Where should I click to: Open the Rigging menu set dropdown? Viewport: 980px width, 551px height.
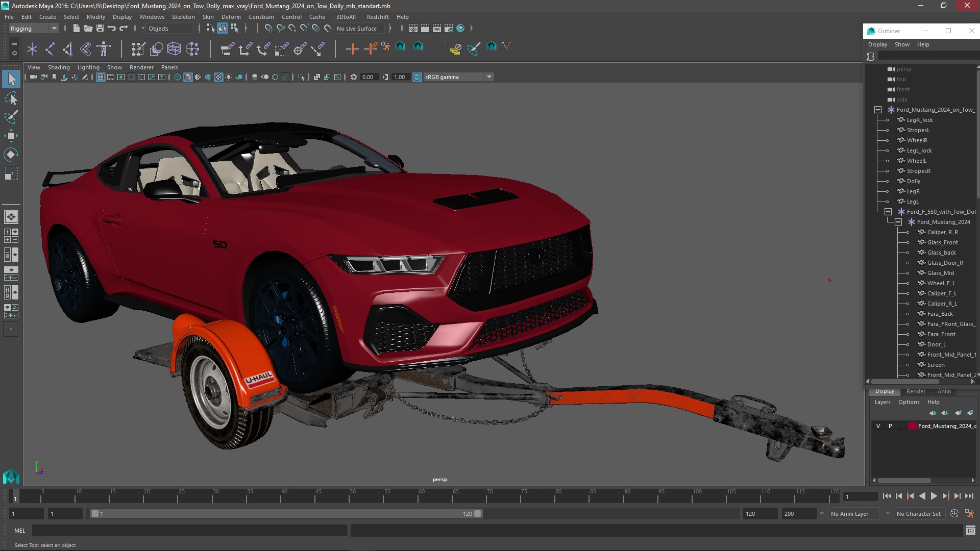pos(34,29)
